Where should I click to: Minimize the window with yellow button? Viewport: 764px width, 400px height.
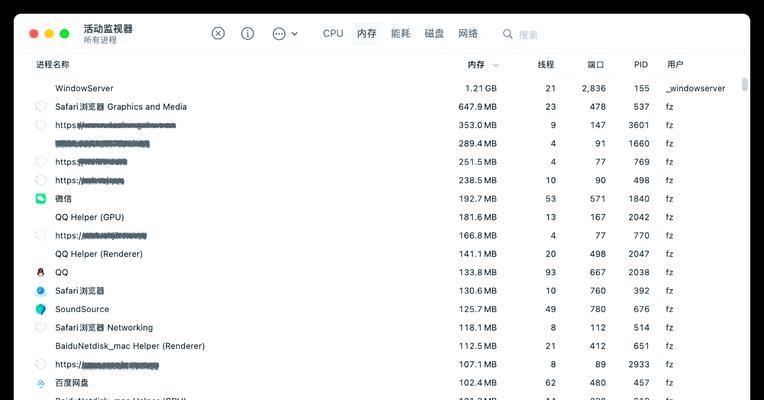(x=49, y=34)
